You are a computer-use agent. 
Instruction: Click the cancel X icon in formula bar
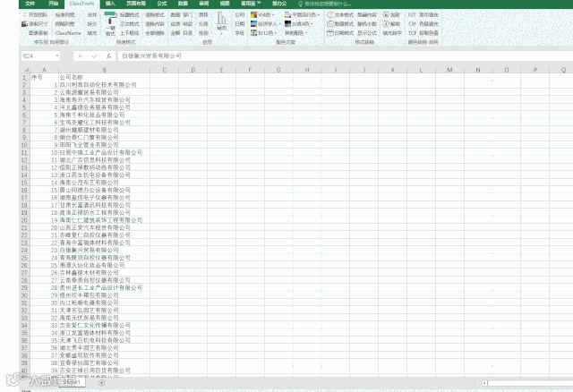coord(81,55)
